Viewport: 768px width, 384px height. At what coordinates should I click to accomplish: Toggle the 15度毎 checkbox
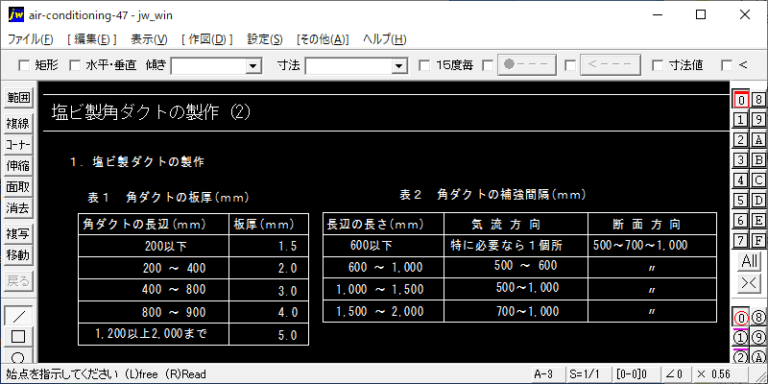click(x=425, y=65)
